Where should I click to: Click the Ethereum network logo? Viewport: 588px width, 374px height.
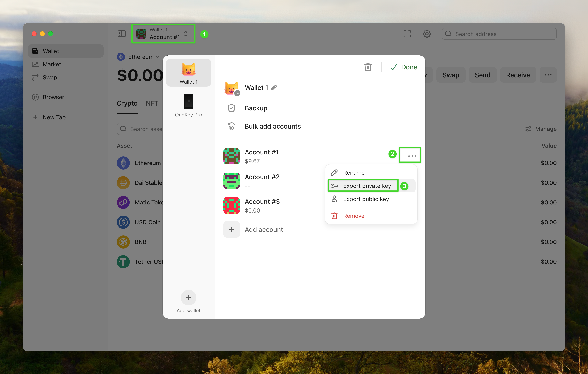coord(121,57)
